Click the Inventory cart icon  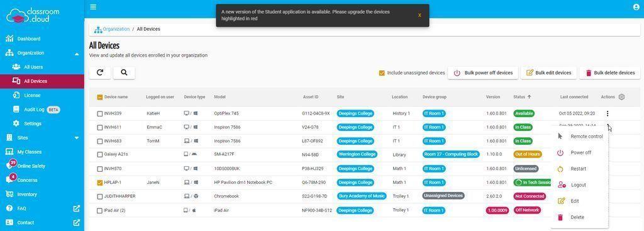coord(9,194)
